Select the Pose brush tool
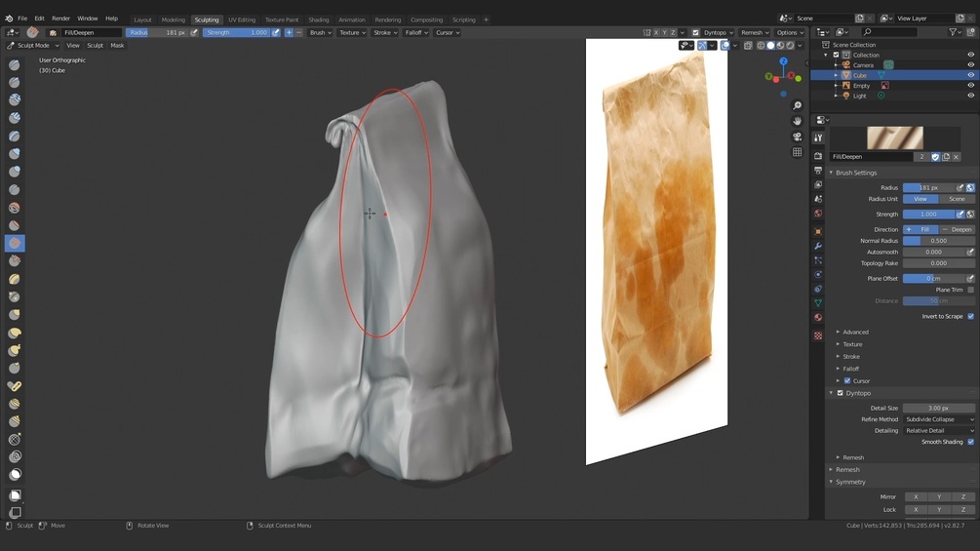The image size is (980, 551). (15, 386)
